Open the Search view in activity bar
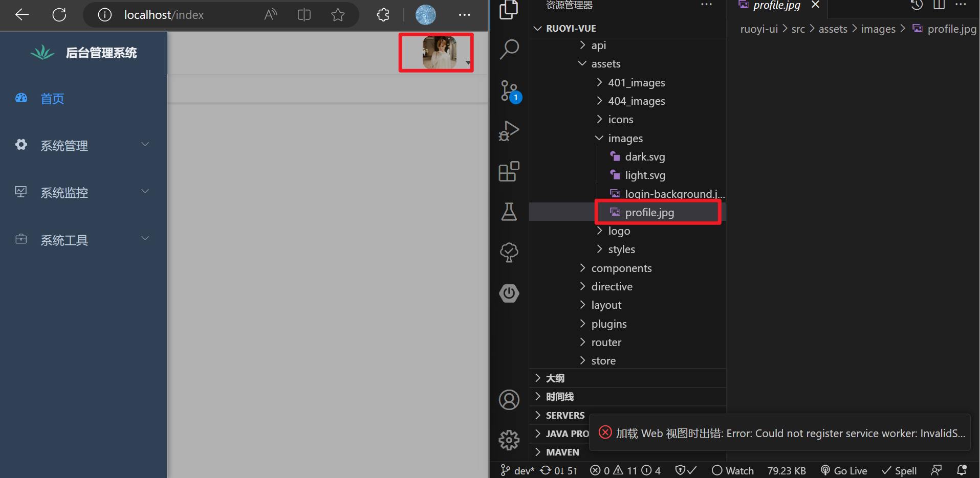 (509, 50)
